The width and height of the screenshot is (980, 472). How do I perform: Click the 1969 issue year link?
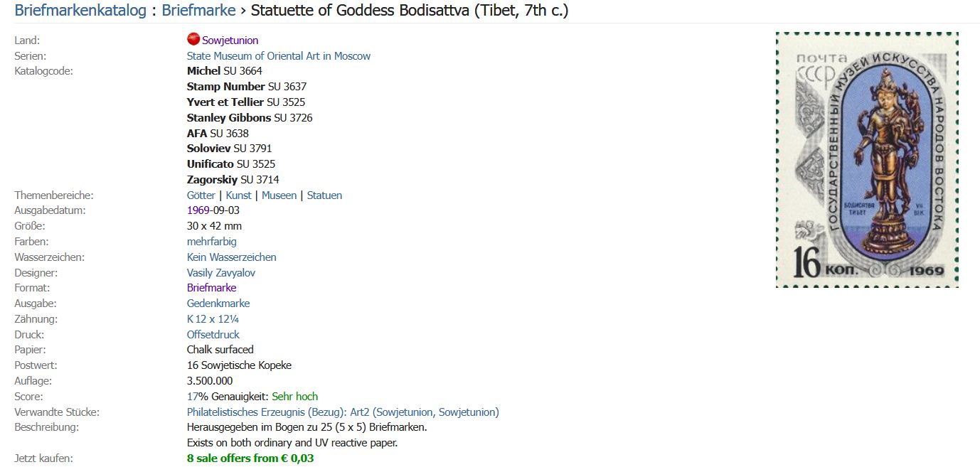click(198, 210)
